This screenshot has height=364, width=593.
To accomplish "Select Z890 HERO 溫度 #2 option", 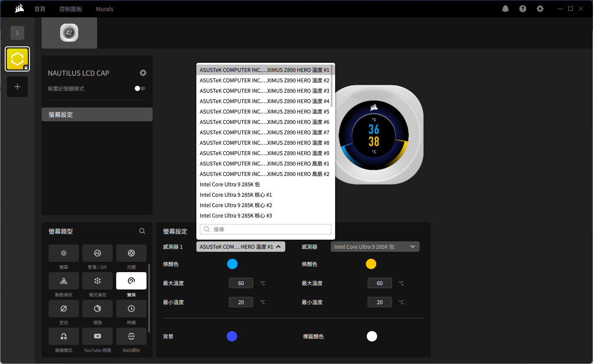I will pyautogui.click(x=264, y=80).
